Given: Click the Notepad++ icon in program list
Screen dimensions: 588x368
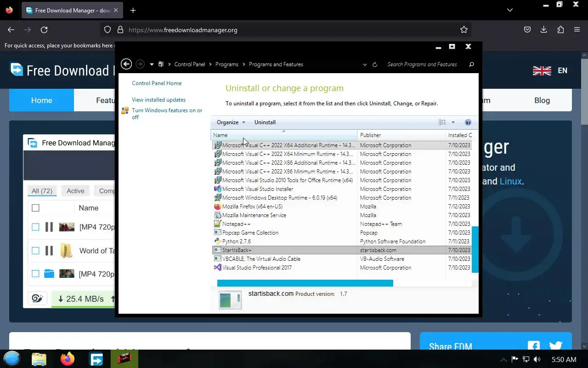Looking at the screenshot, I should coord(218,224).
